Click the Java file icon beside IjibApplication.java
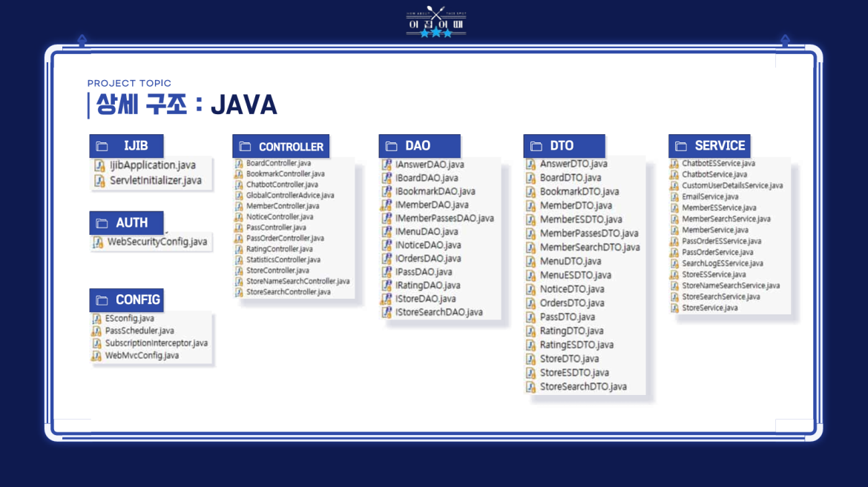This screenshot has height=487, width=868. 99,165
